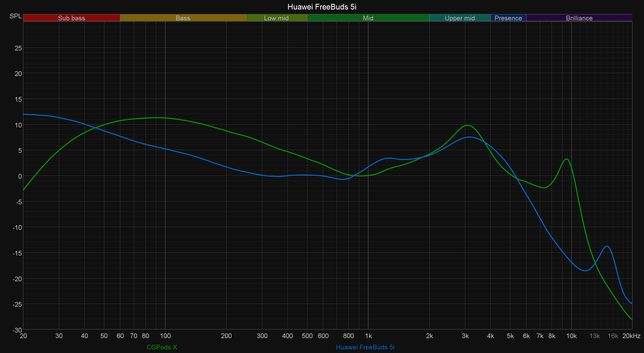
Task: Select the Presence frequency band
Action: 508,18
